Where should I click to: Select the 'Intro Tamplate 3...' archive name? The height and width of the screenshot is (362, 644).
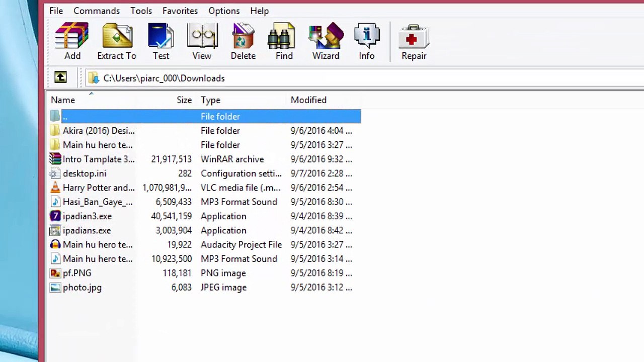(x=99, y=159)
